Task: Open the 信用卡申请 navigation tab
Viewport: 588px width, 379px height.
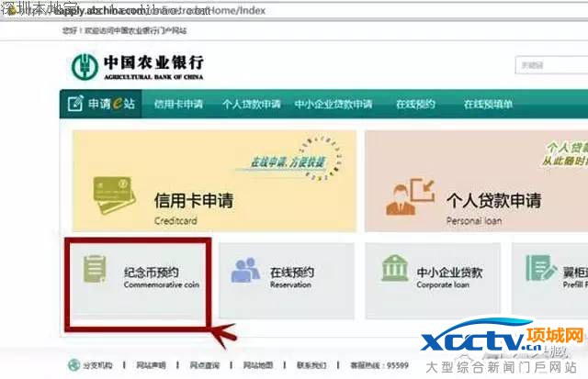Action: tap(178, 105)
